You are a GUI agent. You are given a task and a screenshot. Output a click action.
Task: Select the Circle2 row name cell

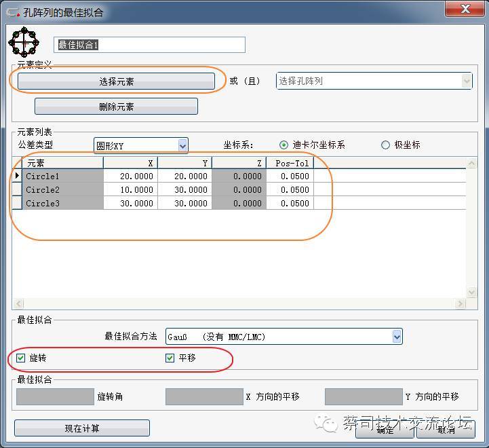tap(62, 189)
